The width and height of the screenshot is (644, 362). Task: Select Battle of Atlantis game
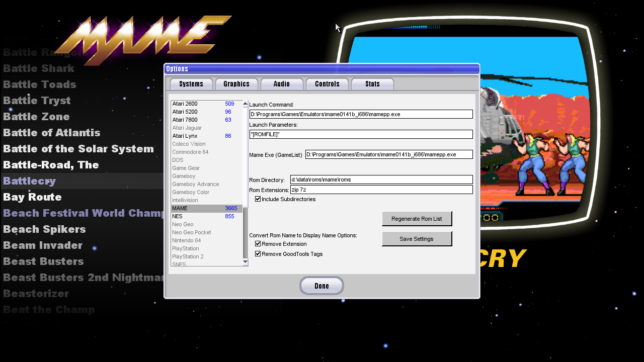[52, 133]
